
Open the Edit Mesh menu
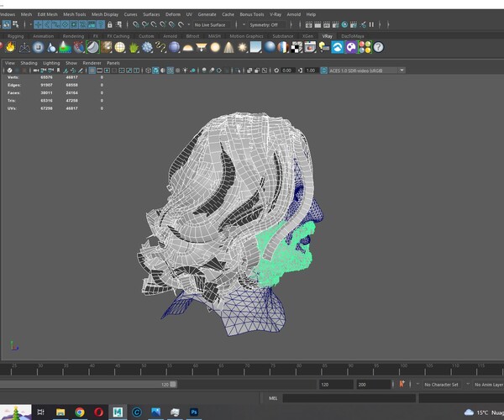pyautogui.click(x=48, y=14)
